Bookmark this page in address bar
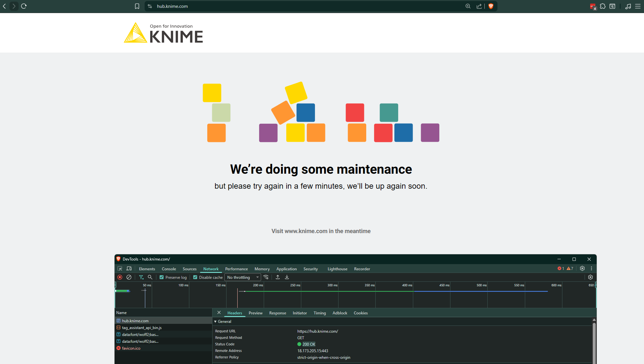Screen dimensions: 644x364 137,6
